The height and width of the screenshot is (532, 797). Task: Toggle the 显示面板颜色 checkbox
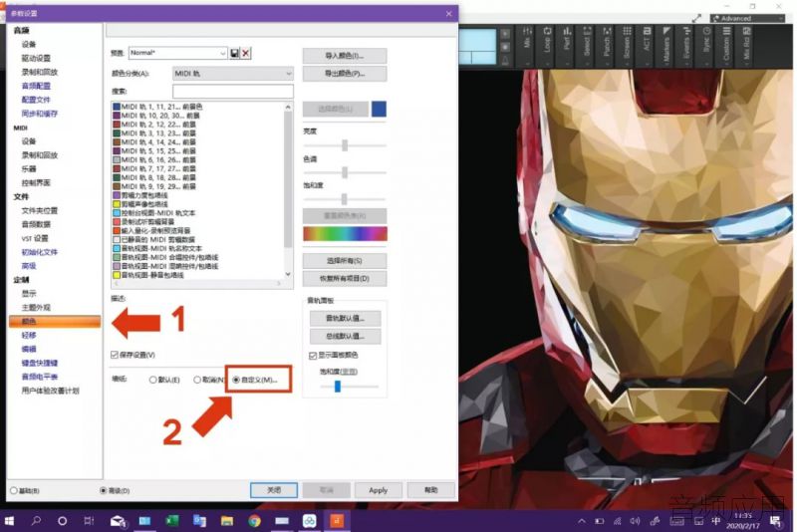(x=313, y=356)
